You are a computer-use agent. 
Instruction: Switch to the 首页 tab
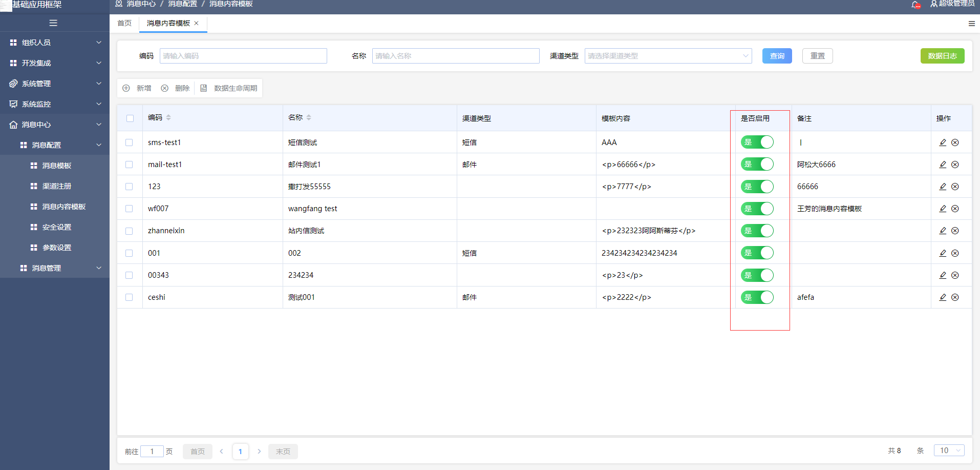(124, 23)
